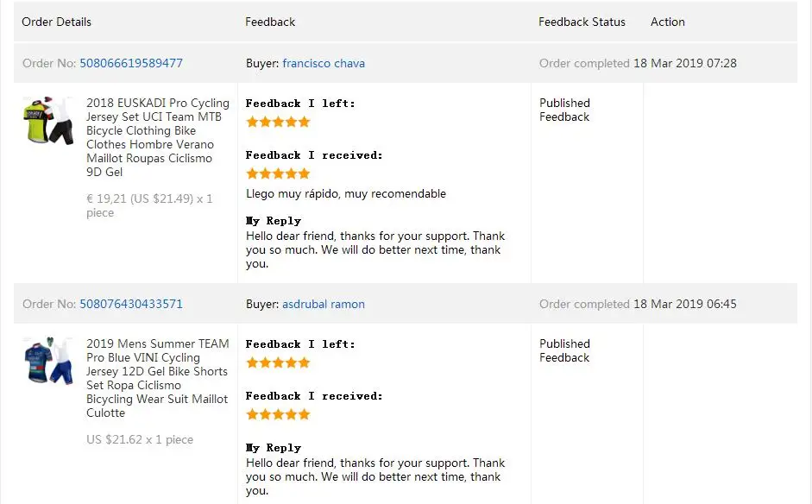Click star rating under second Feedback I received
Viewport: 812px width, 504px height.
278,414
